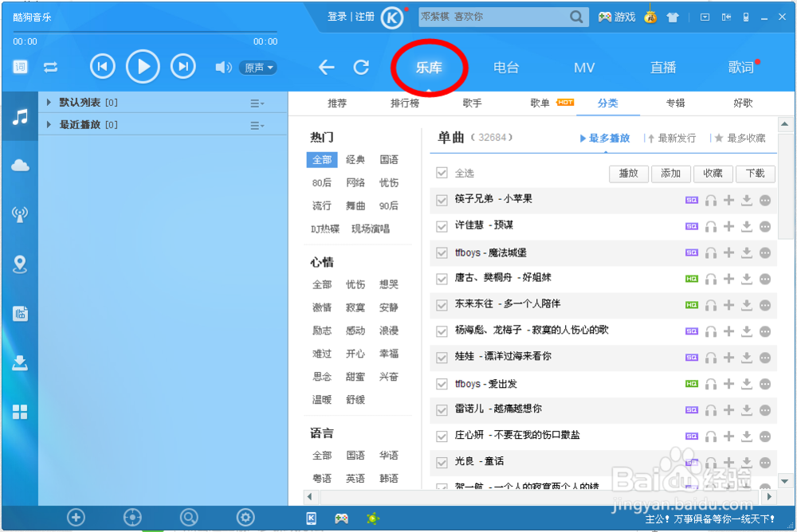Screen dimensions: 797x532
Task: Click the 收藏 button
Action: pos(713,174)
